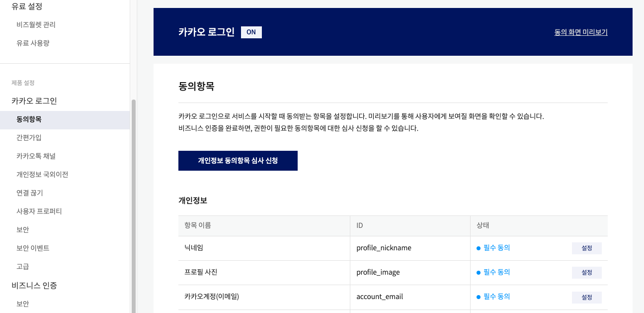
Task: Click 필수 동의 status of 프로필 사진
Action: 493,272
